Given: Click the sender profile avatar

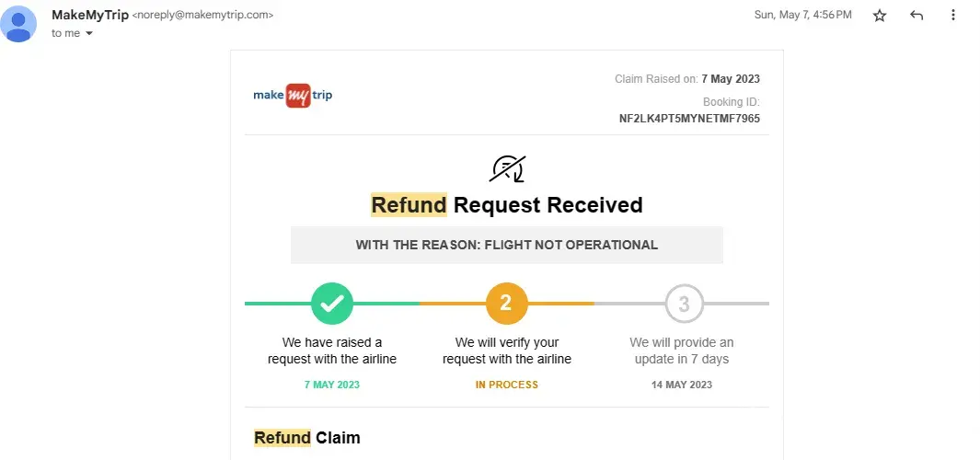Looking at the screenshot, I should [18, 23].
